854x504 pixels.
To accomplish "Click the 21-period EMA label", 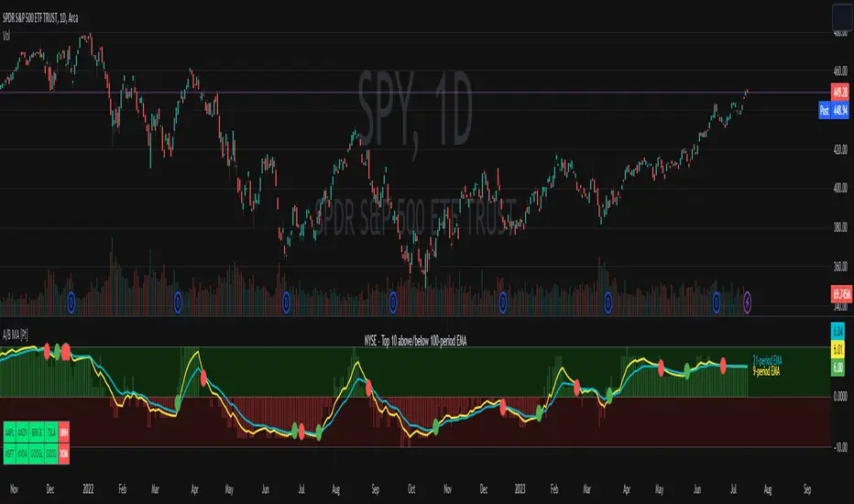I will tap(767, 361).
